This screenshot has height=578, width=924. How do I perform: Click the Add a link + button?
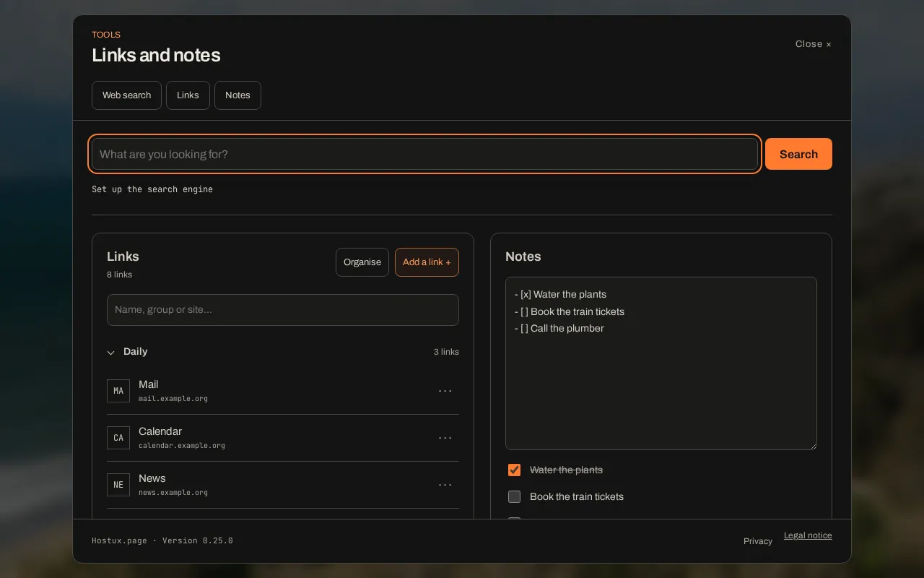(x=427, y=262)
